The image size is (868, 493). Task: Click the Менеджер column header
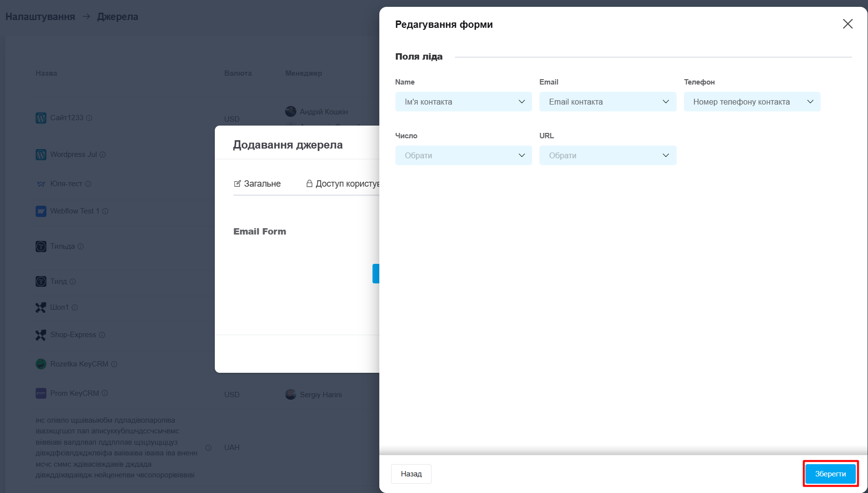[x=304, y=73]
